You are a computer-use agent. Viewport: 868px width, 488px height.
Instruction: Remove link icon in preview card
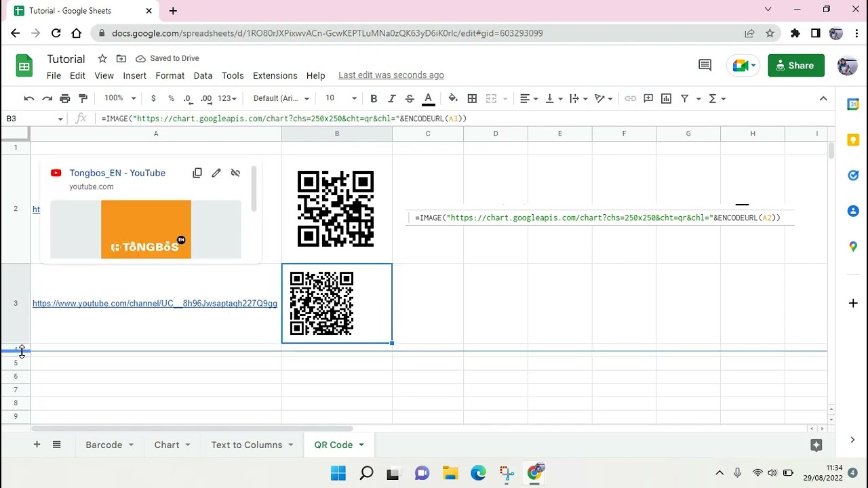click(235, 173)
